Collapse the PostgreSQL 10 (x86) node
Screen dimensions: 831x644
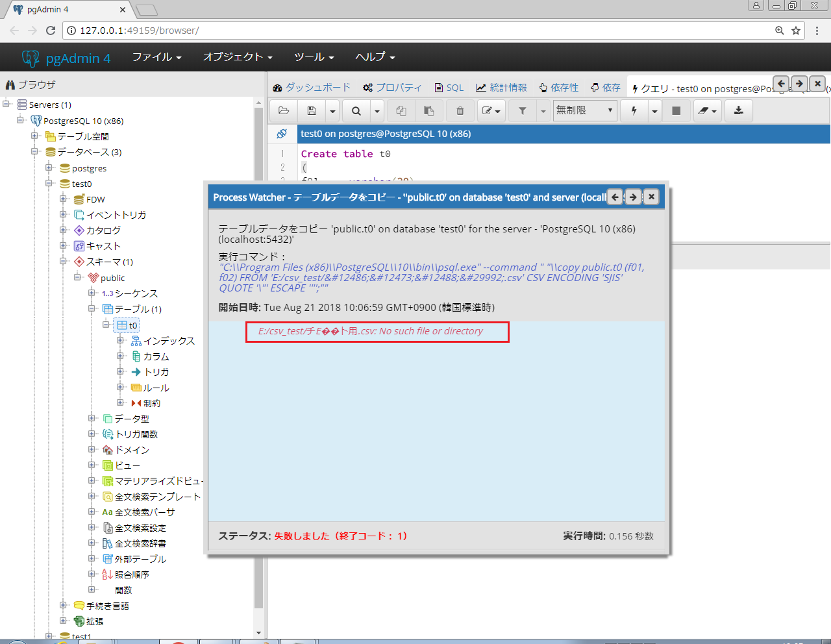21,120
